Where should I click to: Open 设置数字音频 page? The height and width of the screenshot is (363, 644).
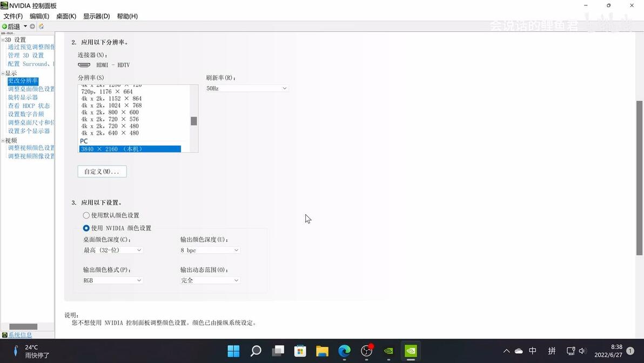[26, 114]
